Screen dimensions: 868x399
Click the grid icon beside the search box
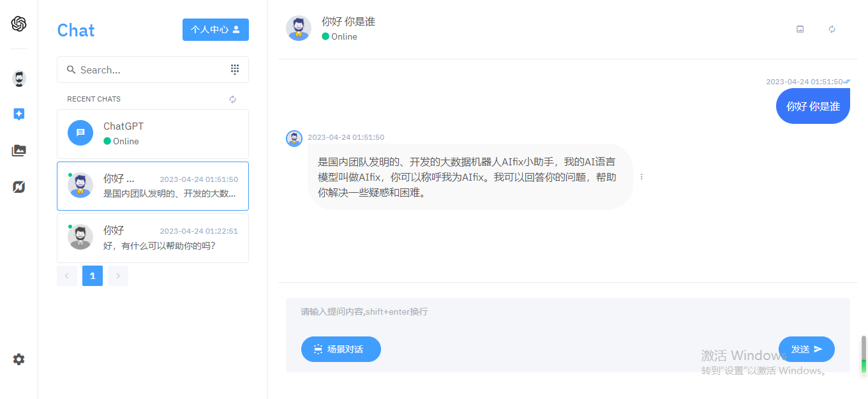click(x=235, y=69)
